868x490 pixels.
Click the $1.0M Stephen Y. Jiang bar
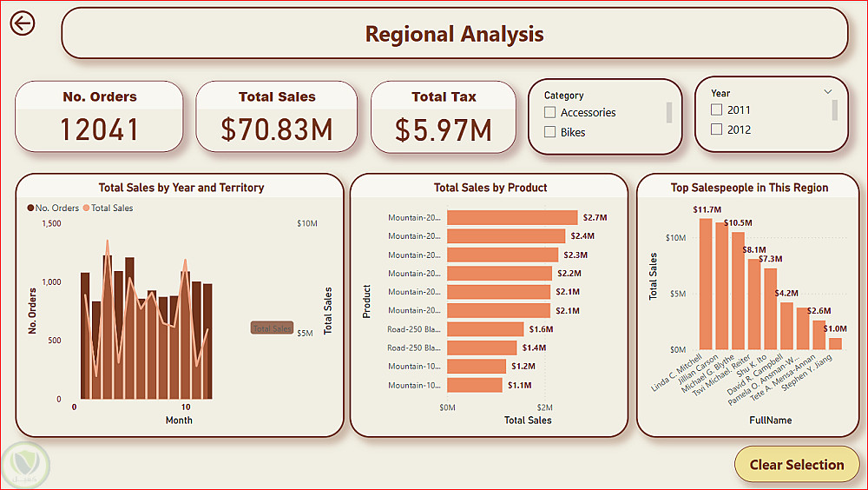pyautogui.click(x=835, y=344)
